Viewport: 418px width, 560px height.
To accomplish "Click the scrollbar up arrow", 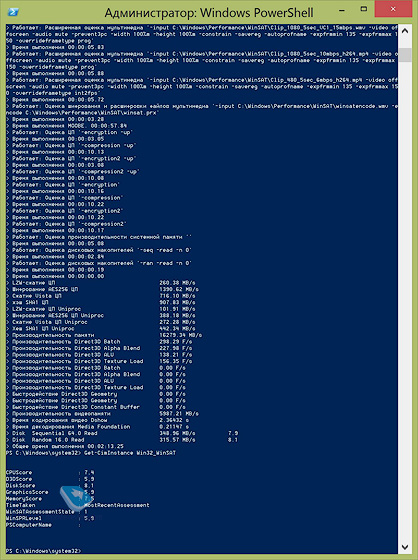I will coord(405,31).
